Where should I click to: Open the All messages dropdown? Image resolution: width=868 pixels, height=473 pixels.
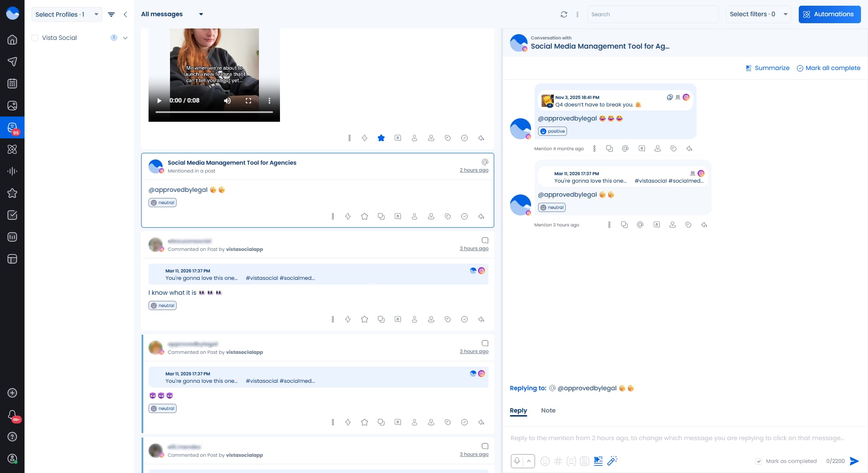[x=172, y=14]
